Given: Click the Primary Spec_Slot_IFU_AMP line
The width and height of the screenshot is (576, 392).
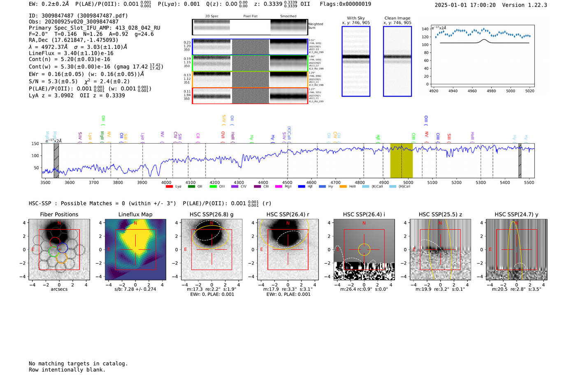Looking at the screenshot, I should pos(95,28).
